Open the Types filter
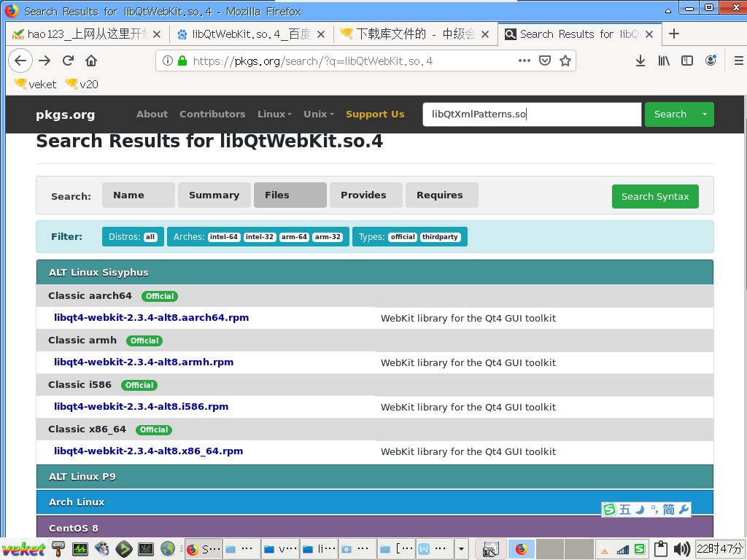 pos(410,237)
